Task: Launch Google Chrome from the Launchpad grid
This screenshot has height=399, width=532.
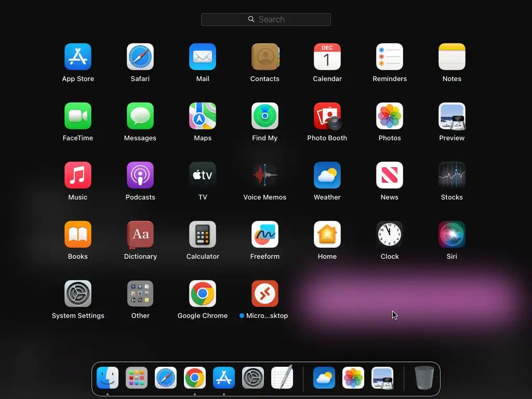Action: click(x=203, y=294)
